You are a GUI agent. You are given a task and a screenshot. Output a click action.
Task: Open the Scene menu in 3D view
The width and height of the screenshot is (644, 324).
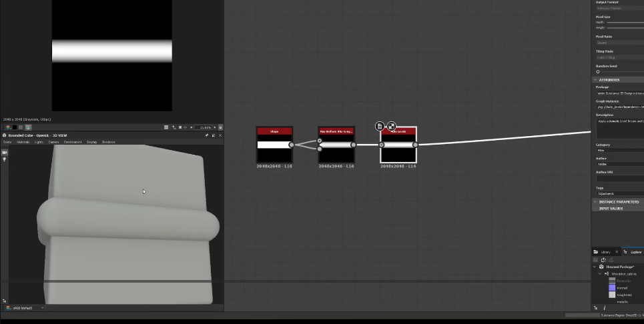point(7,142)
